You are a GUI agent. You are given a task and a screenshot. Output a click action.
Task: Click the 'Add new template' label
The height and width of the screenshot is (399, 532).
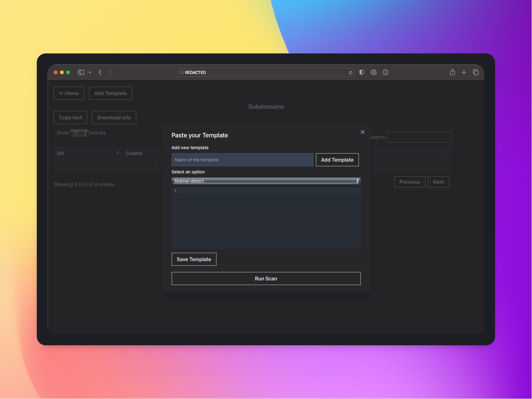coord(190,148)
